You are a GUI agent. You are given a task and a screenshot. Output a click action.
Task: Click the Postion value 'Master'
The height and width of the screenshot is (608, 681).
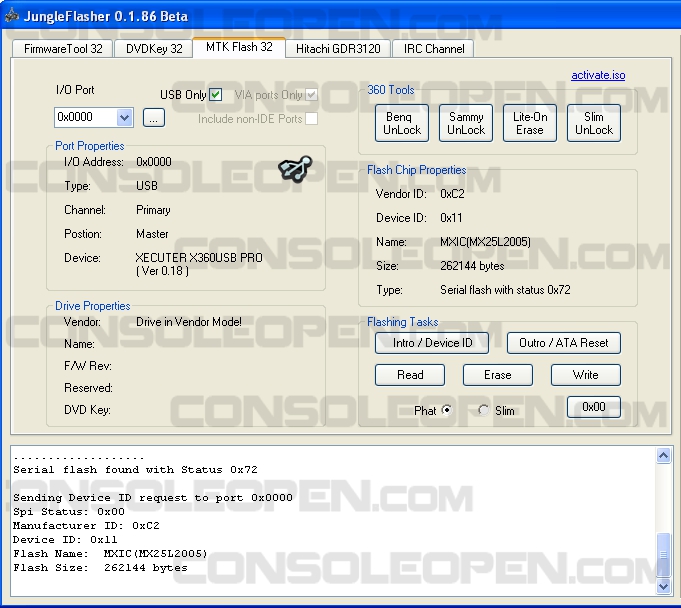[152, 234]
